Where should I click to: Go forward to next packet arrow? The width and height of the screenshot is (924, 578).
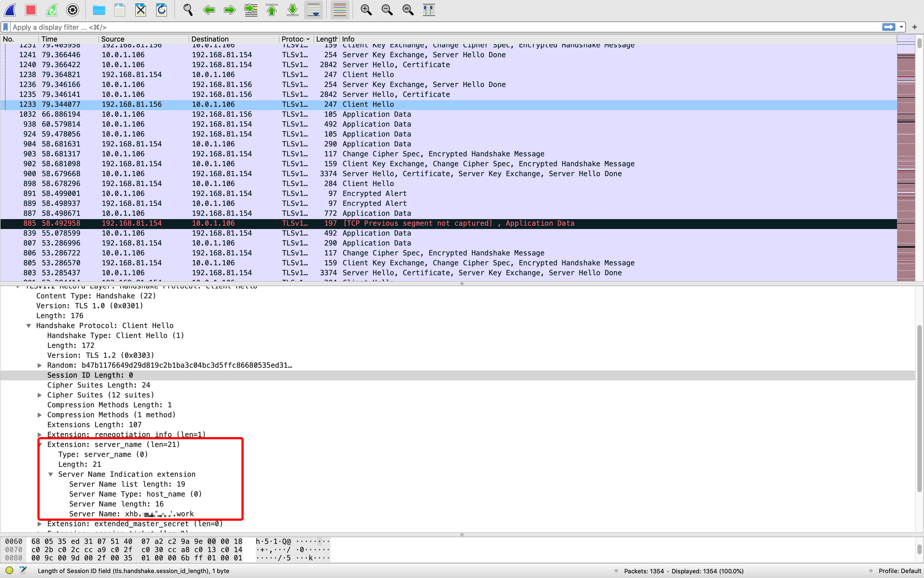click(x=229, y=10)
